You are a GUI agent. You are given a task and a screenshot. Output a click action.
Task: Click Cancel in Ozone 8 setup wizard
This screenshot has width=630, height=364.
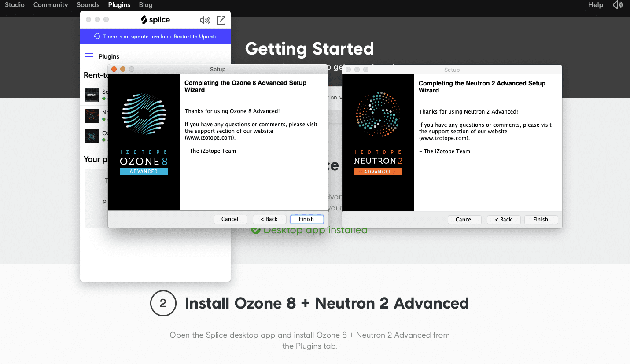230,219
